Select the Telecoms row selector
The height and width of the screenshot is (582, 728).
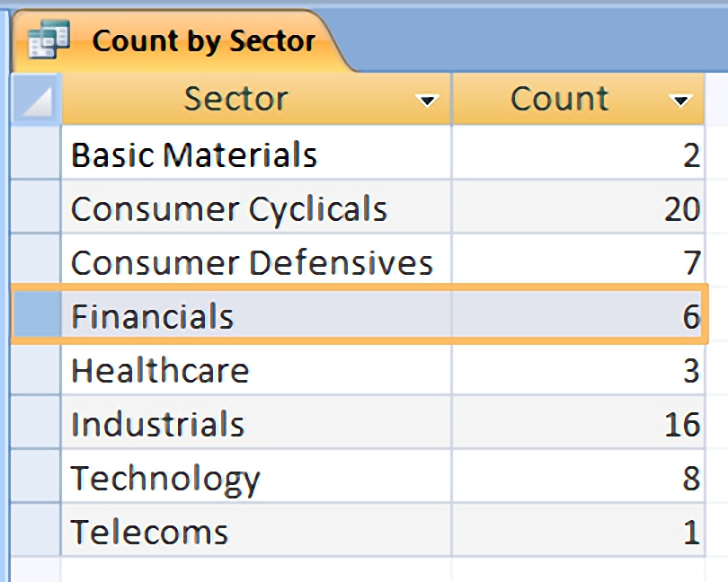36,530
